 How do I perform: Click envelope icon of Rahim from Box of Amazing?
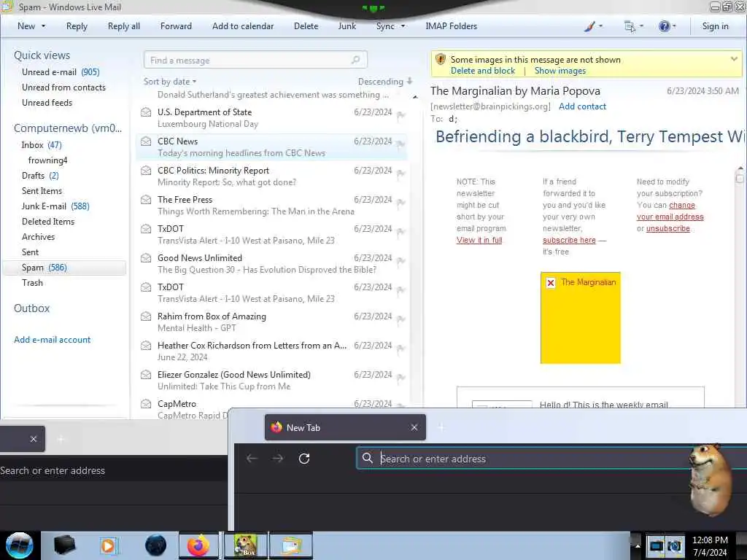pos(146,316)
